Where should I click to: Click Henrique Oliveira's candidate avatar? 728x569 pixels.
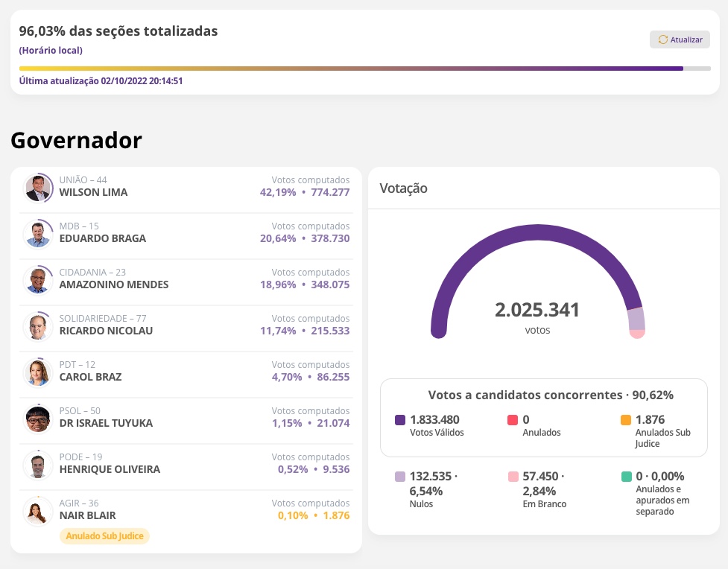click(x=37, y=465)
